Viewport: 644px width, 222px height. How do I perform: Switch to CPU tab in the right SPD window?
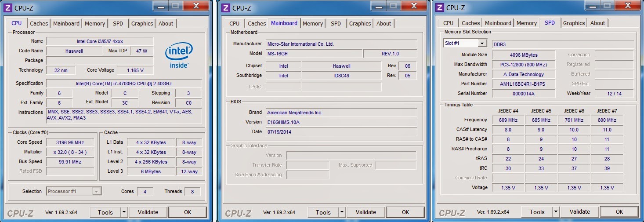tap(449, 23)
